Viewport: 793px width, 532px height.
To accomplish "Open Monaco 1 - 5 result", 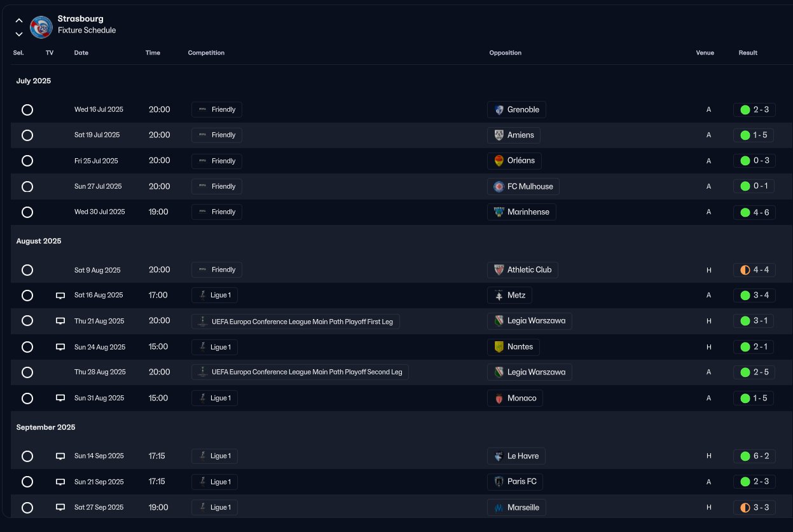I will [754, 399].
